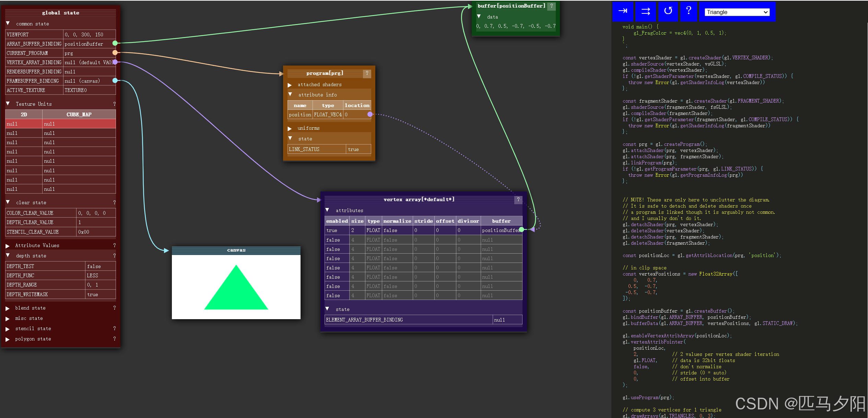Screen dimensions: 868x418
Task: Click the blue toolbar question mark
Action: pyautogui.click(x=688, y=11)
